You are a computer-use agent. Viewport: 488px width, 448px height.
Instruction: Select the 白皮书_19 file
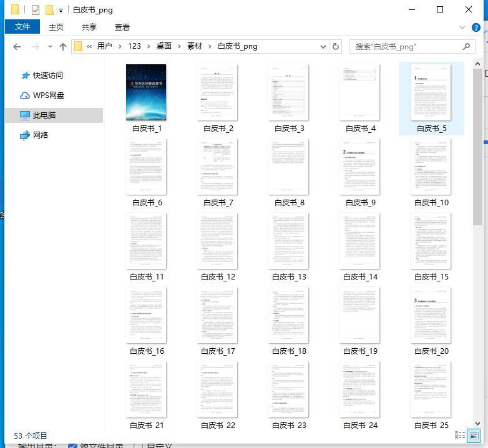pos(360,321)
